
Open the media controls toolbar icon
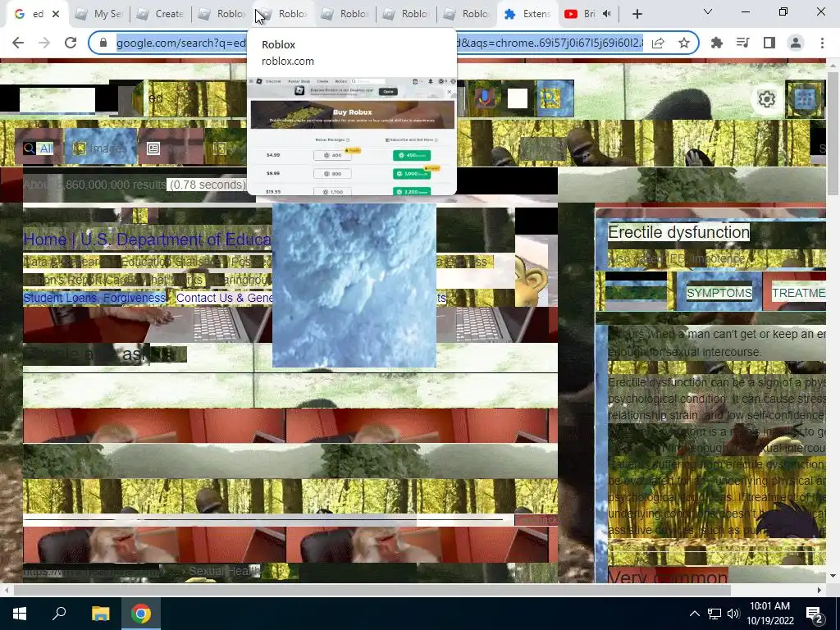click(x=743, y=43)
